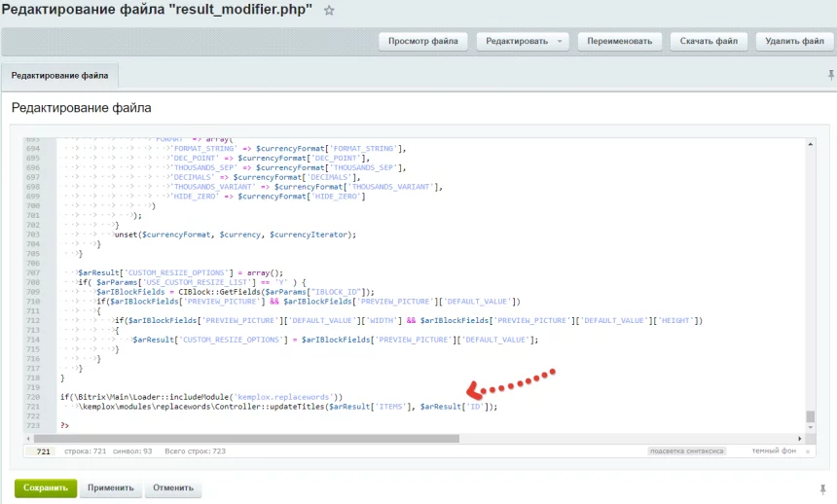Viewport: 837px width, 504px height.
Task: Delete the file with Удалить файл
Action: [x=794, y=41]
